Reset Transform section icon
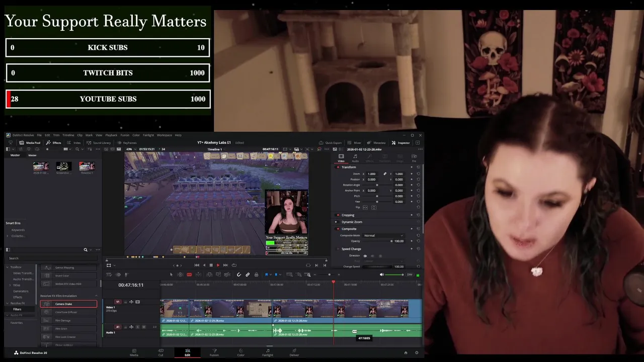This screenshot has height=362, width=644. [418, 167]
